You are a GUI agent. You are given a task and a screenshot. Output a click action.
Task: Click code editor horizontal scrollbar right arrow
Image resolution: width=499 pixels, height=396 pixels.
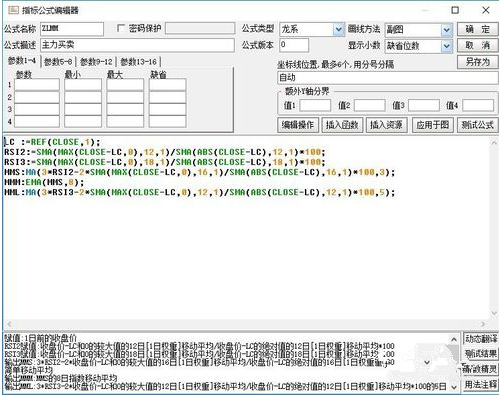pyautogui.click(x=483, y=324)
